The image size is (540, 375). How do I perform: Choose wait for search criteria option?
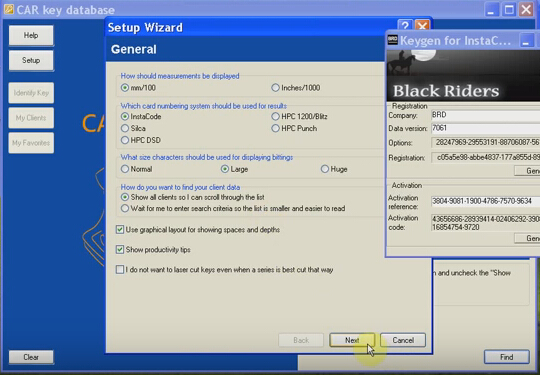[233, 208]
